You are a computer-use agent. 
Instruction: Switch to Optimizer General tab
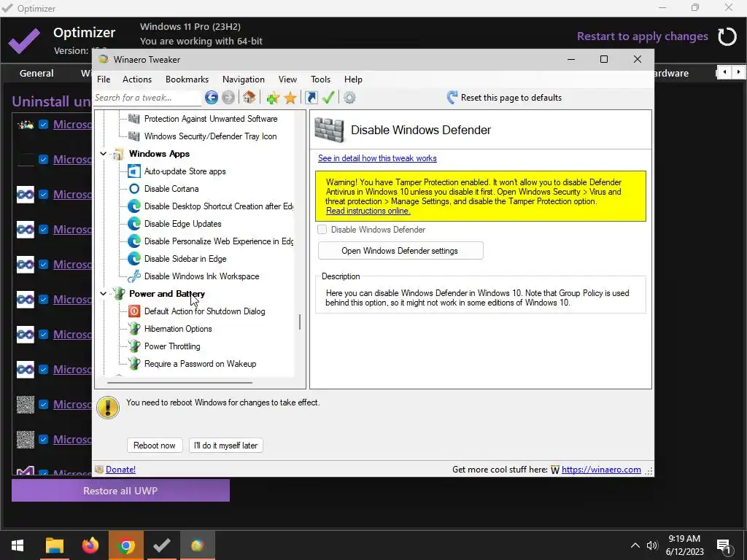(36, 74)
